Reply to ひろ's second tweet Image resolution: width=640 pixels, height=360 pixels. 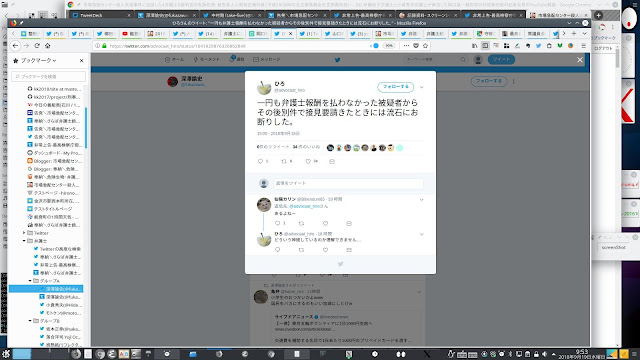pos(278,249)
